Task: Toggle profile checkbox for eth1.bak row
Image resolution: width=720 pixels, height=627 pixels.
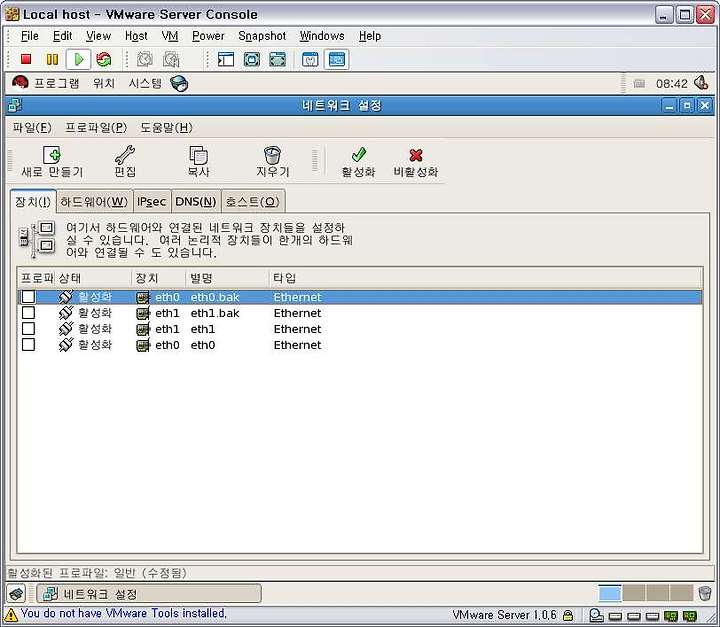Action: pyautogui.click(x=28, y=313)
